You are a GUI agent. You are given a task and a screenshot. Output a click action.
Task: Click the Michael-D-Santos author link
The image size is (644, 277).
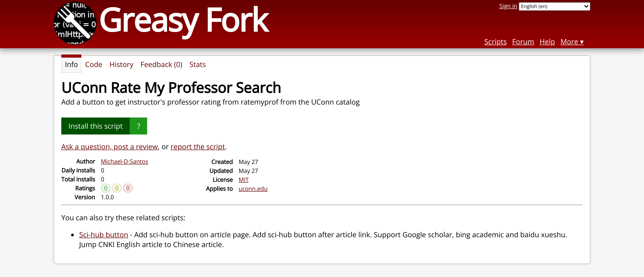tap(124, 161)
